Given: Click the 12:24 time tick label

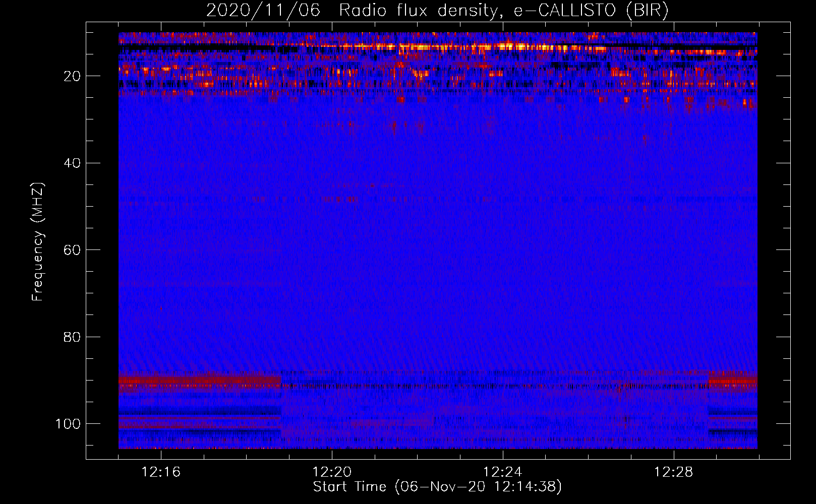Looking at the screenshot, I should point(503,472).
